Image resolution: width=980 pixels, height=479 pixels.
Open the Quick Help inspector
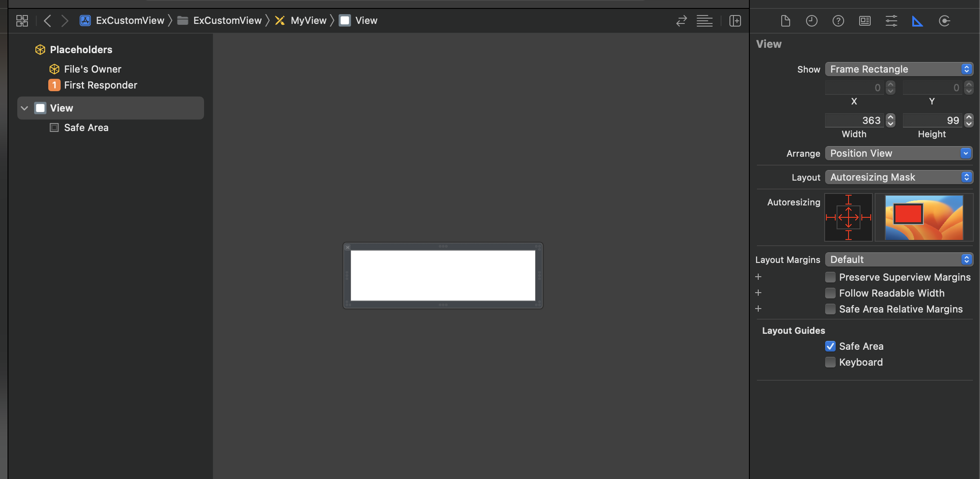(838, 21)
